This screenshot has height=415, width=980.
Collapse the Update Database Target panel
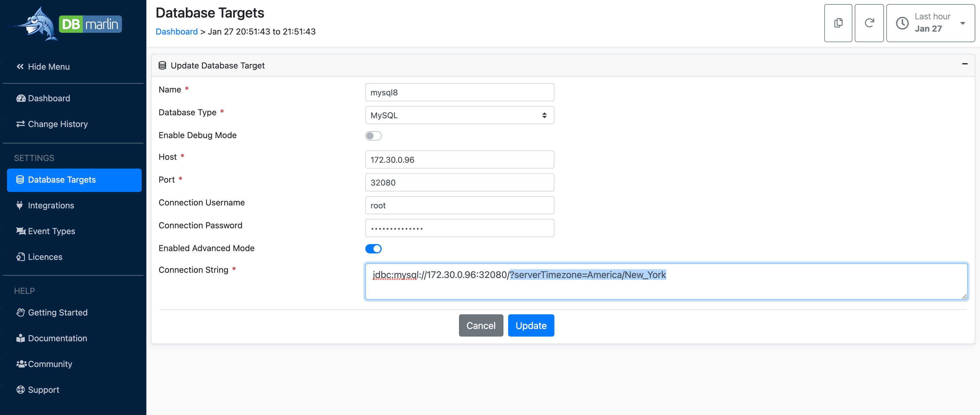965,64
